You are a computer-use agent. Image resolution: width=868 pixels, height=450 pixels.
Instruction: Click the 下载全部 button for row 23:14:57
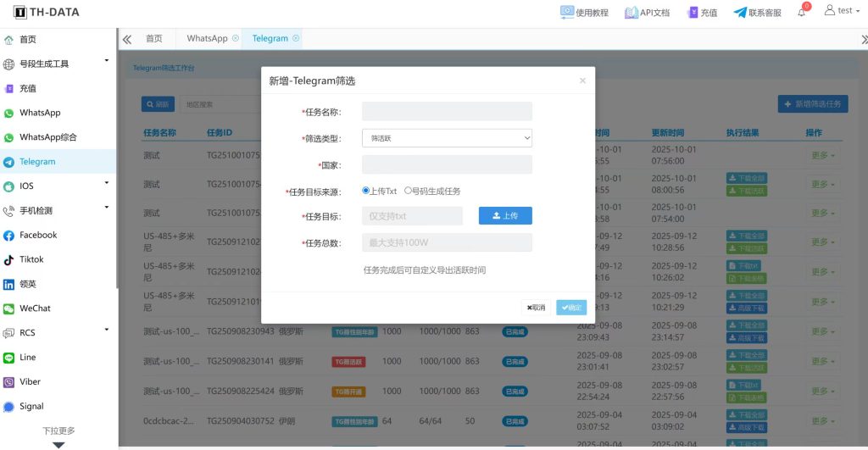click(x=747, y=325)
